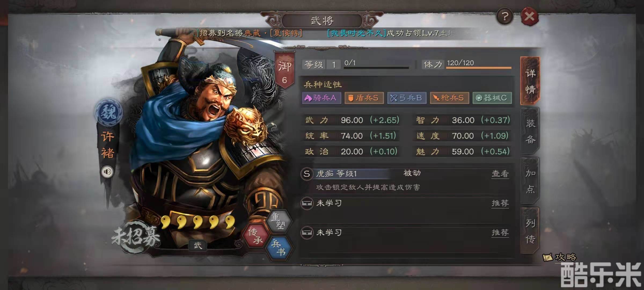Tap the 盾兵S troop aptitude tag
This screenshot has width=644, height=290.
(x=364, y=98)
